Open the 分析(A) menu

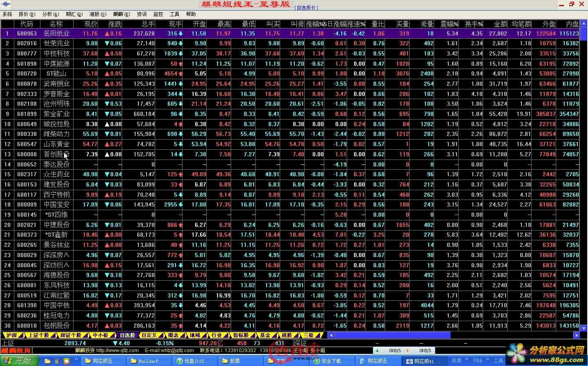coord(51,14)
